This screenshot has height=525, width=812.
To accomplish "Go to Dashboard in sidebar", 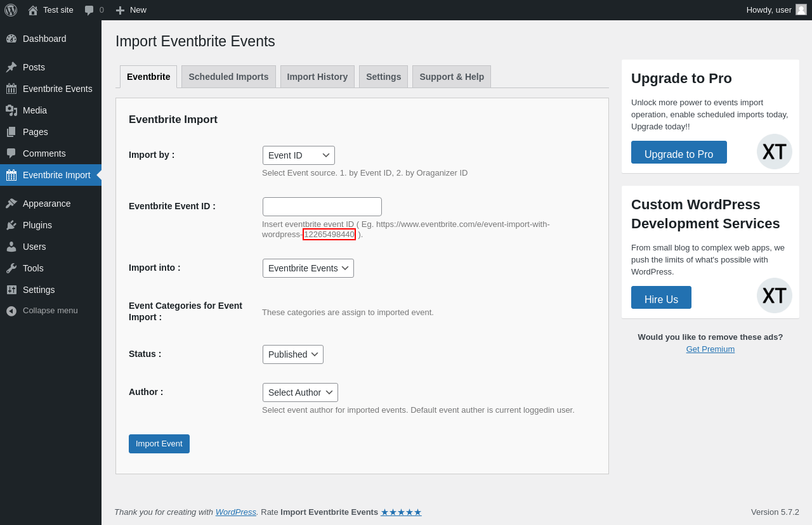I will 51,39.
